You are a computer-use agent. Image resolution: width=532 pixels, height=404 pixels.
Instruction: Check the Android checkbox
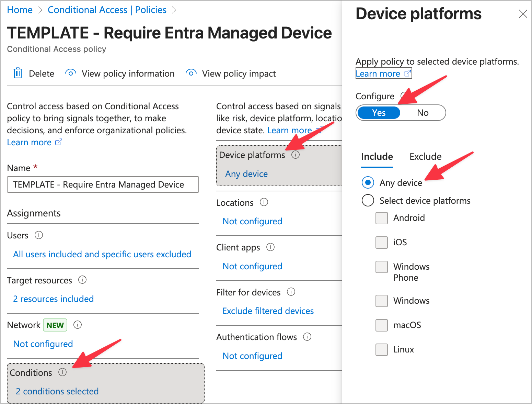(x=381, y=218)
